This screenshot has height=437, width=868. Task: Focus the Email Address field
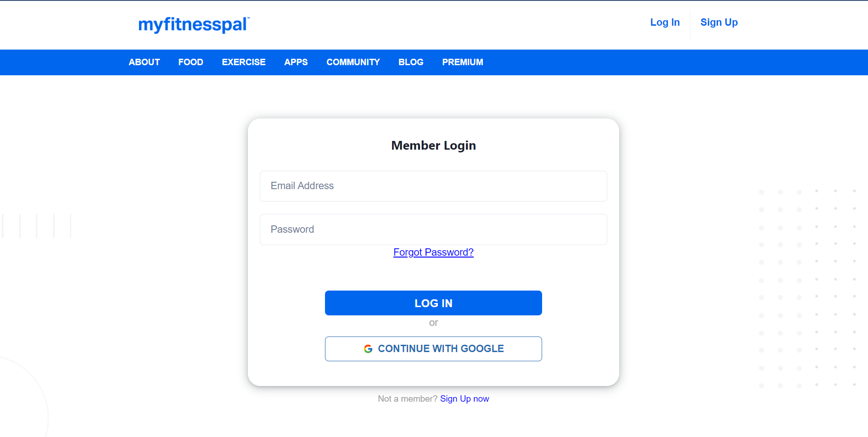point(433,186)
